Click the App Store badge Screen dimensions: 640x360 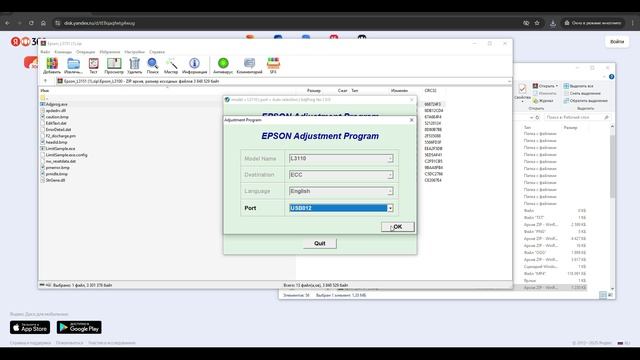pos(30,327)
